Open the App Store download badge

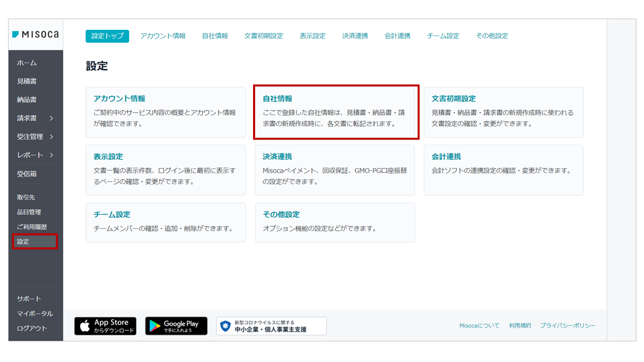tap(105, 326)
